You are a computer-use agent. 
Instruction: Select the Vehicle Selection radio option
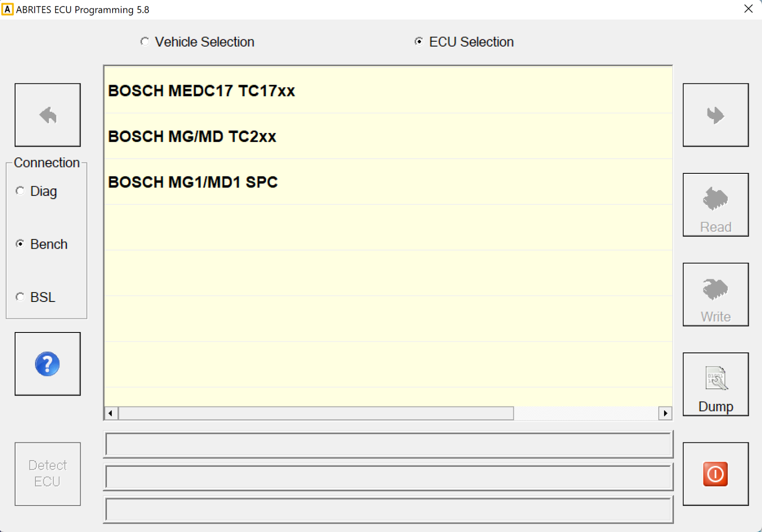coord(145,42)
